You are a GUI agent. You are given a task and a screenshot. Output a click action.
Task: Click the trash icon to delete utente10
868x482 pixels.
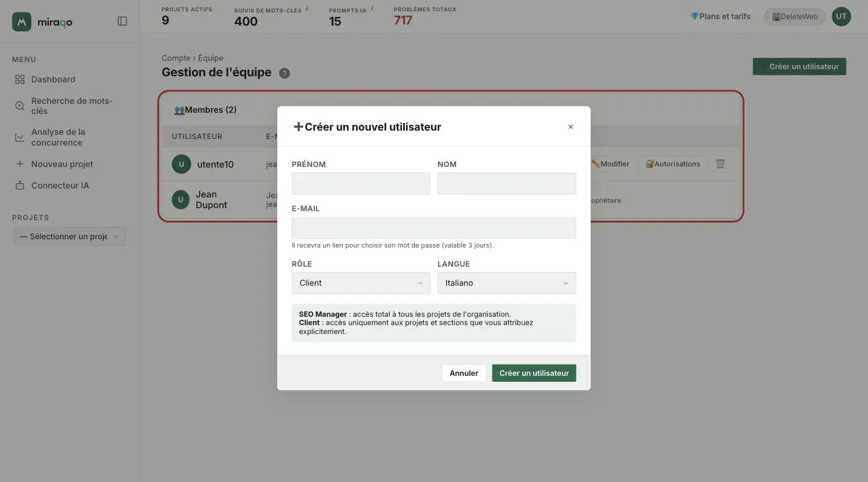click(x=720, y=164)
